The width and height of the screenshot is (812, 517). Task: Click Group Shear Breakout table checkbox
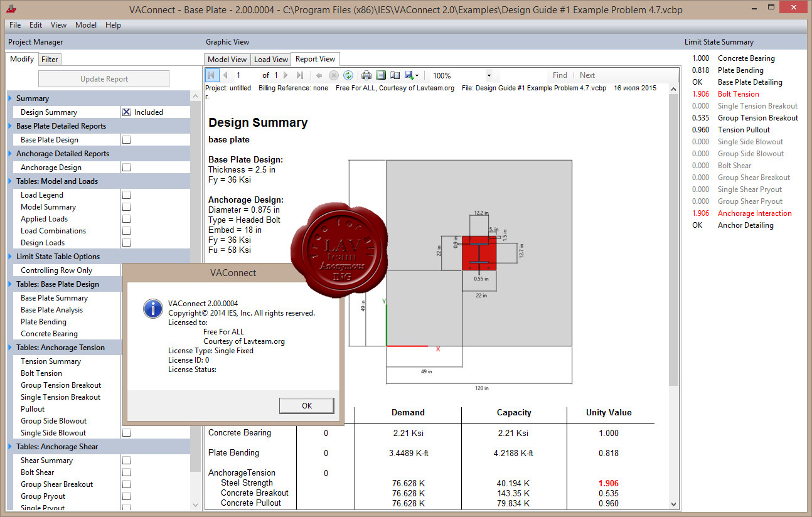pos(127,484)
